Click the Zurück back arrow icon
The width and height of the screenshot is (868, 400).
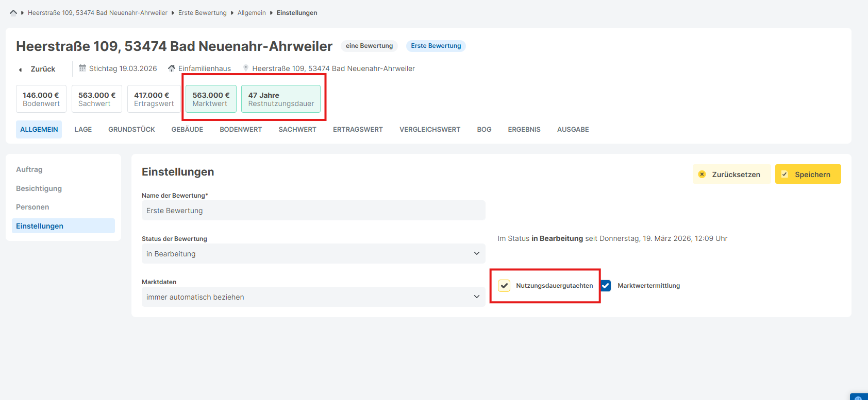21,69
